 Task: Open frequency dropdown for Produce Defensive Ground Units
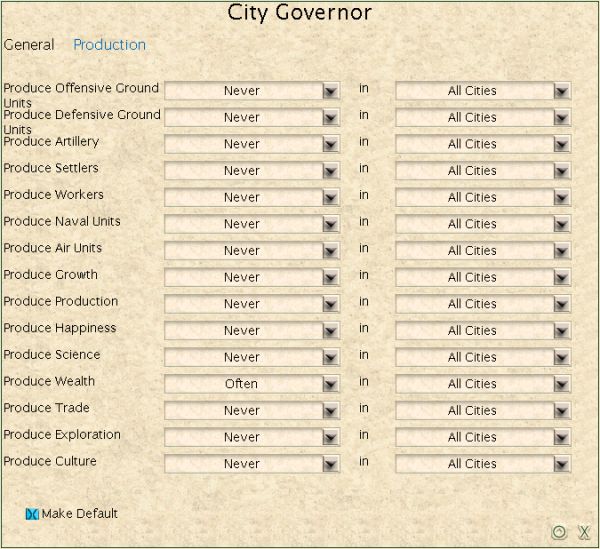pos(251,118)
